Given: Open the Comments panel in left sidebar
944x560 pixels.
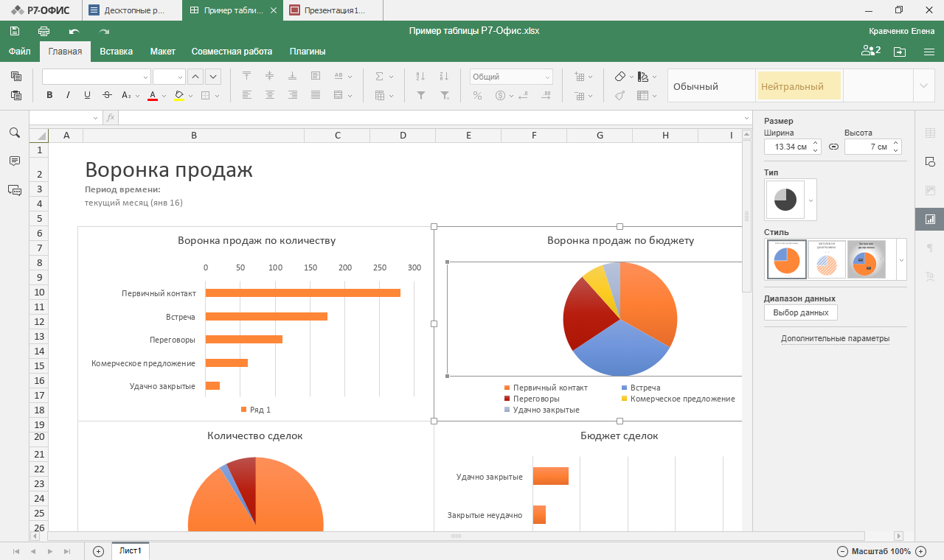Looking at the screenshot, I should (14, 161).
